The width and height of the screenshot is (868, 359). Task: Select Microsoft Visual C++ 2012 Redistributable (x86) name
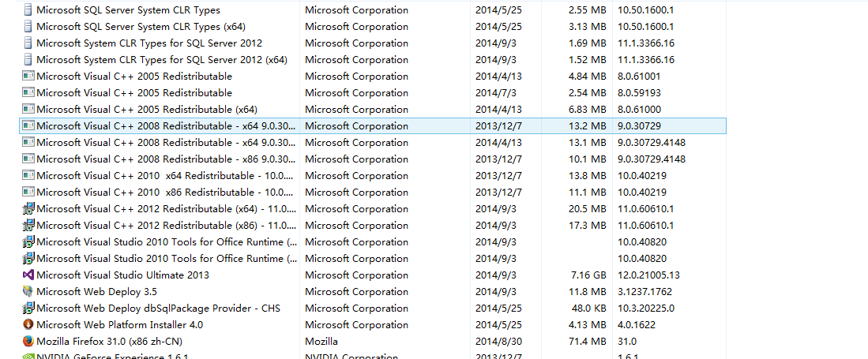coord(167,226)
